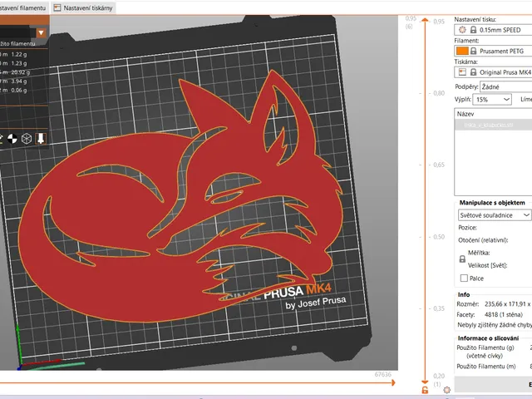The image size is (532, 399).
Task: Click the 3.94 g filament usage value
Action: [x=19, y=81]
